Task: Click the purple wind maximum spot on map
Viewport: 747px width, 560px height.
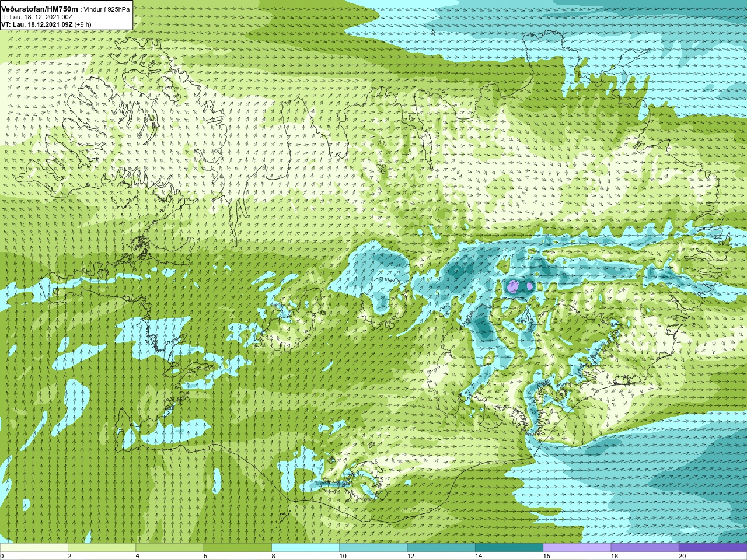Action: pyautogui.click(x=513, y=286)
